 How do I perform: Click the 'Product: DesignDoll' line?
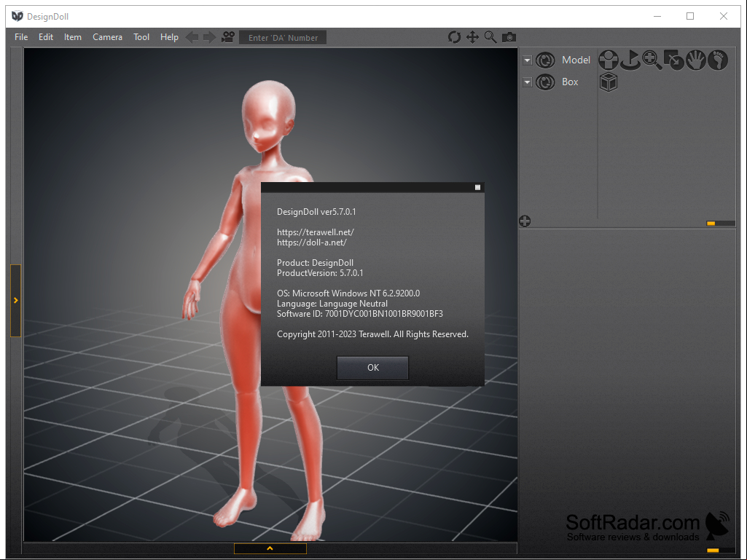pyautogui.click(x=315, y=263)
